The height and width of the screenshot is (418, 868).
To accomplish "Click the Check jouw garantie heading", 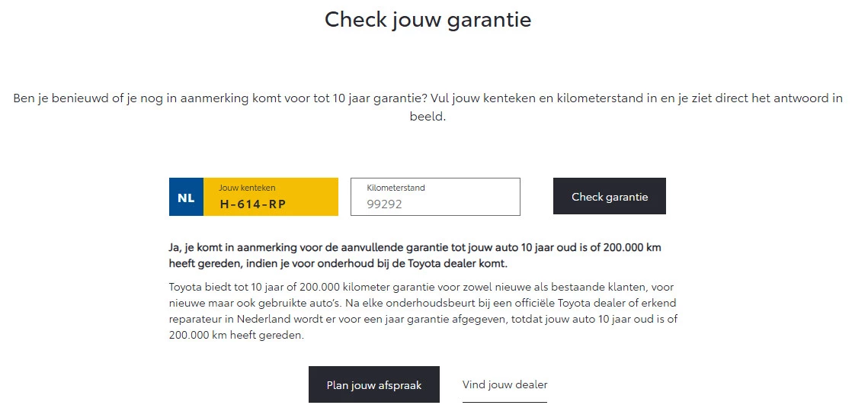I will pos(428,19).
